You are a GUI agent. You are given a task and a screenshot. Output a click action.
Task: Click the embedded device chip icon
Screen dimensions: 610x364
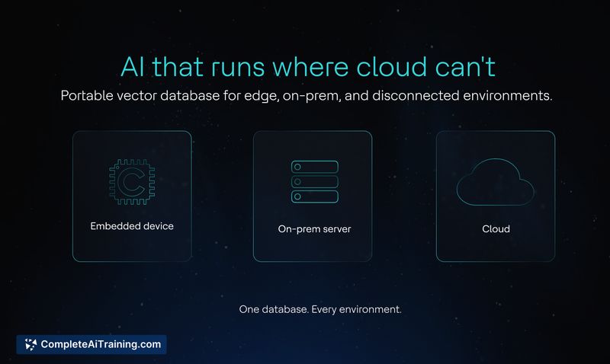point(132,182)
